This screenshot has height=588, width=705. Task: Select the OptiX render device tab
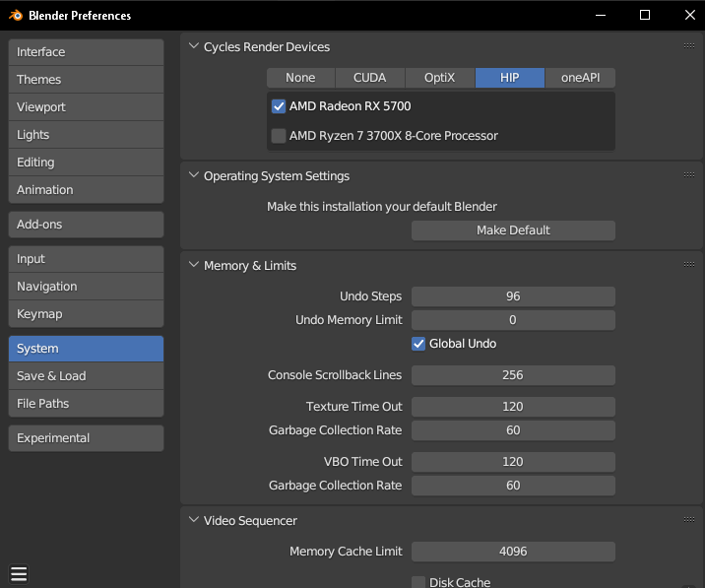point(440,78)
